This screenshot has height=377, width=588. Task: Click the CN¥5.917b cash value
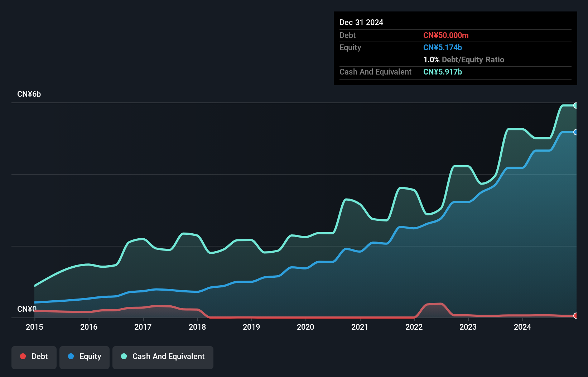click(x=443, y=72)
